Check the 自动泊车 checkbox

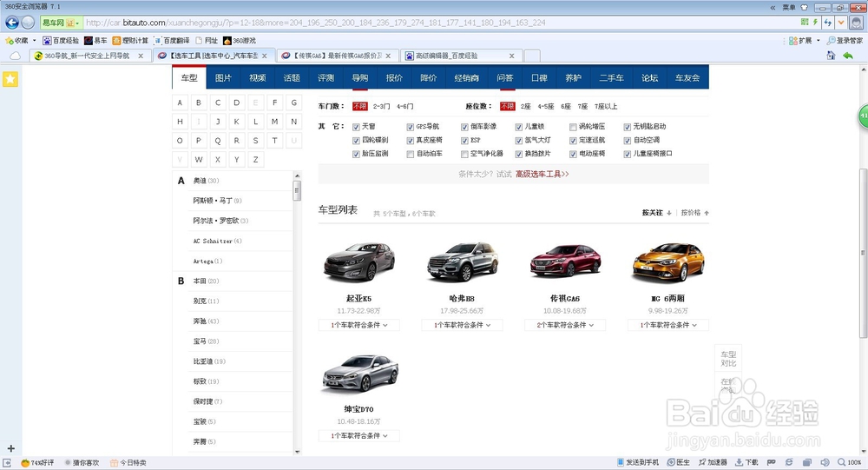click(x=411, y=154)
